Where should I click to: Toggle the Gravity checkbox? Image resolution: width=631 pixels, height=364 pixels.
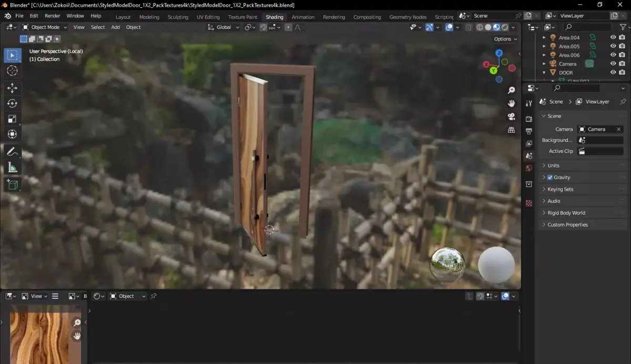[550, 178]
